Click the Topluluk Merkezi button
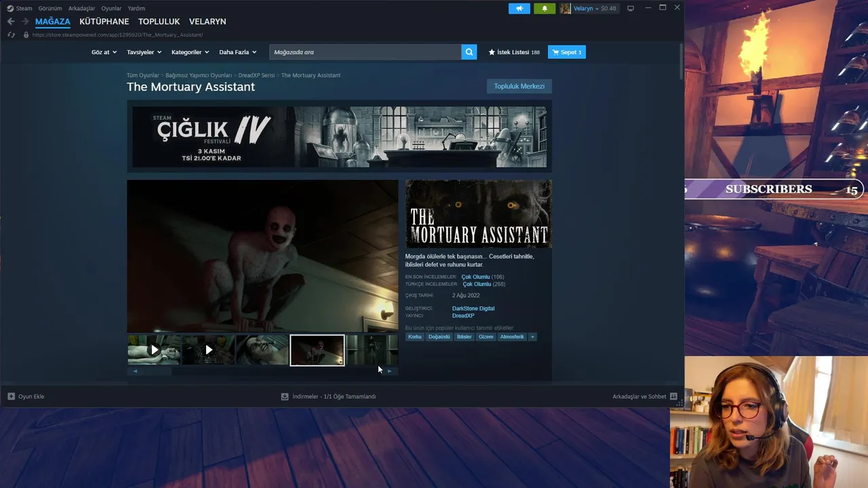Screen dimensions: 868x488 [x=519, y=86]
